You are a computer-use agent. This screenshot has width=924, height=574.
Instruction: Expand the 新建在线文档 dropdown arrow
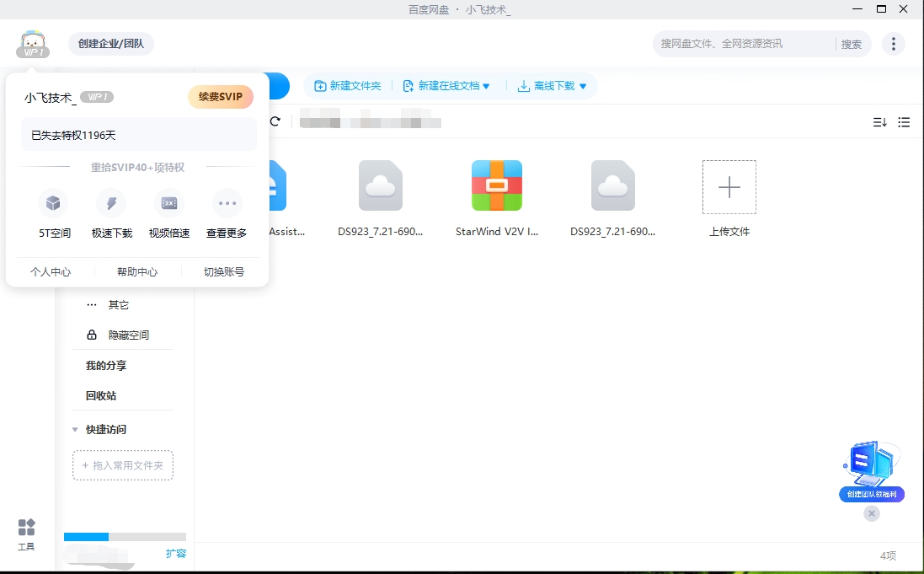[486, 86]
